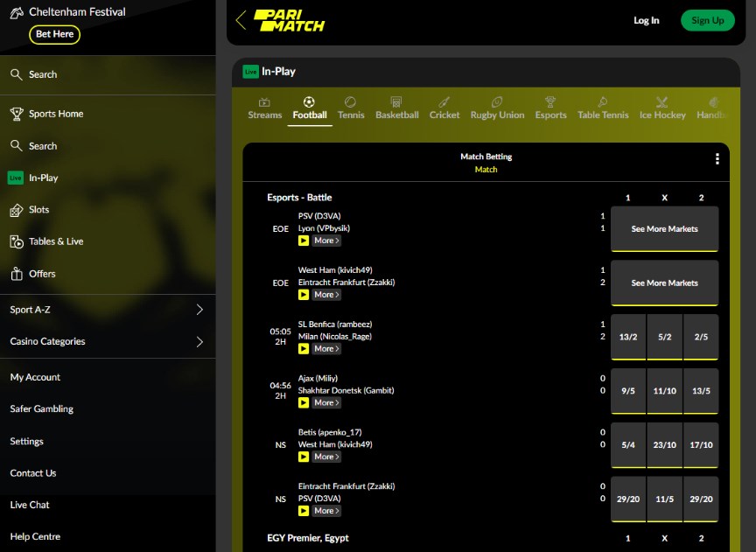Open the Offers gift icon

17,274
